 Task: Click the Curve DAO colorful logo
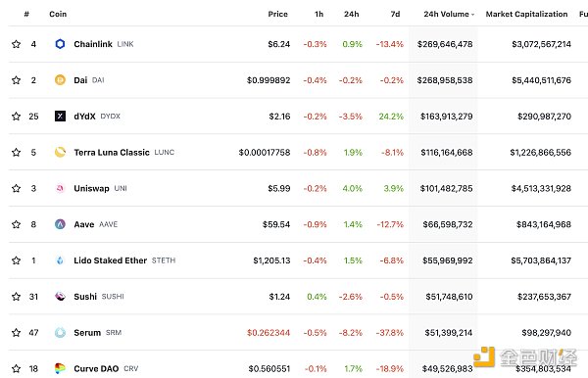pyautogui.click(x=60, y=368)
